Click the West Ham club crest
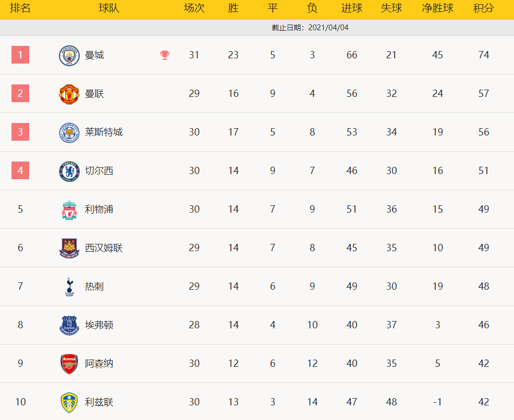 [x=69, y=248]
